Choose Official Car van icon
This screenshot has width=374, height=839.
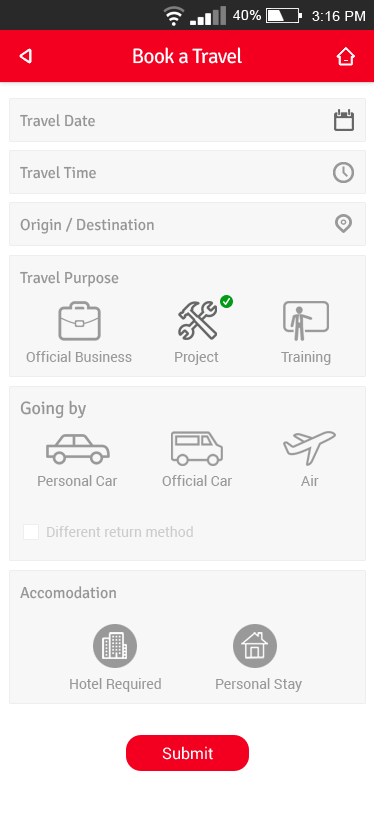[197, 448]
